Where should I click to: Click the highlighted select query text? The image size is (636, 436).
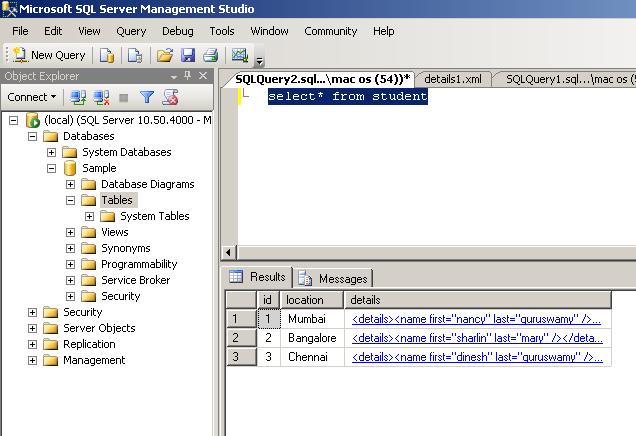pyautogui.click(x=348, y=97)
